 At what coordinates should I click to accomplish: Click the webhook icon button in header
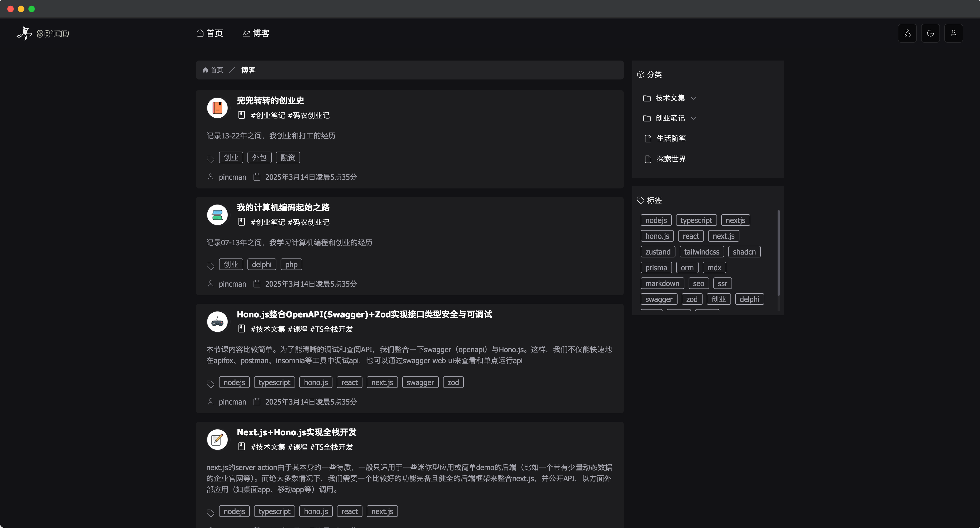(x=907, y=33)
